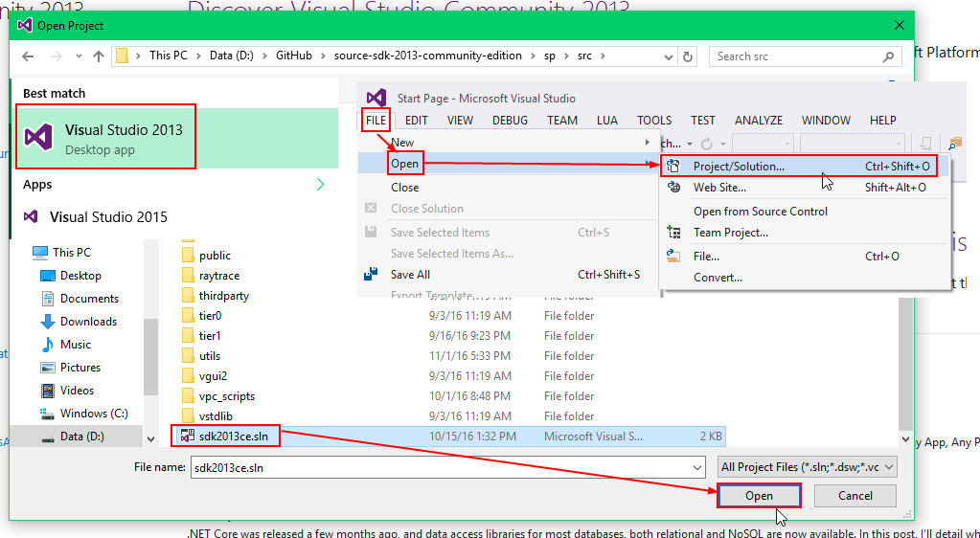Expand the Apps section chevron
Image resolution: width=980 pixels, height=538 pixels.
click(x=321, y=185)
